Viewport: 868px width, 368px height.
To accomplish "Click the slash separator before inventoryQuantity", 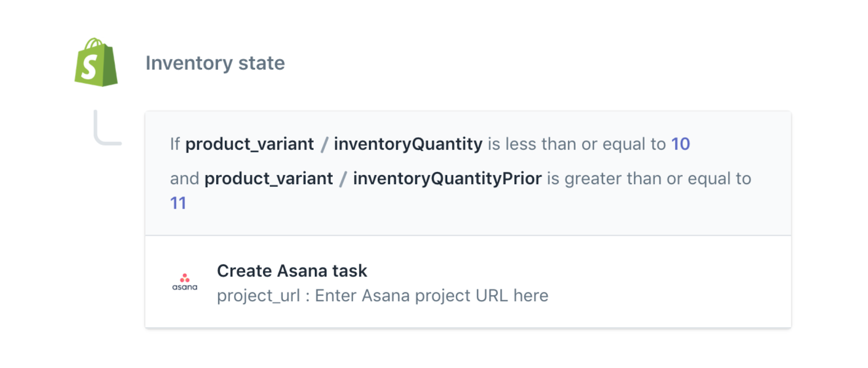I will [324, 144].
